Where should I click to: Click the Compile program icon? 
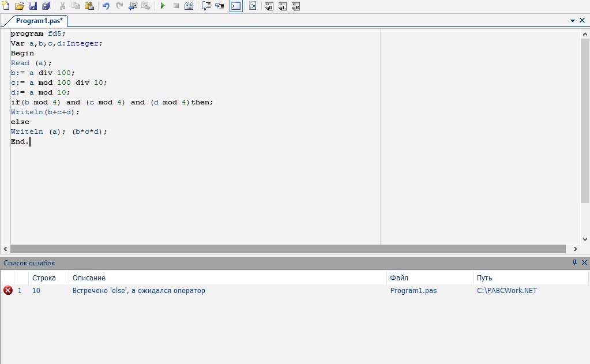pyautogui.click(x=190, y=6)
